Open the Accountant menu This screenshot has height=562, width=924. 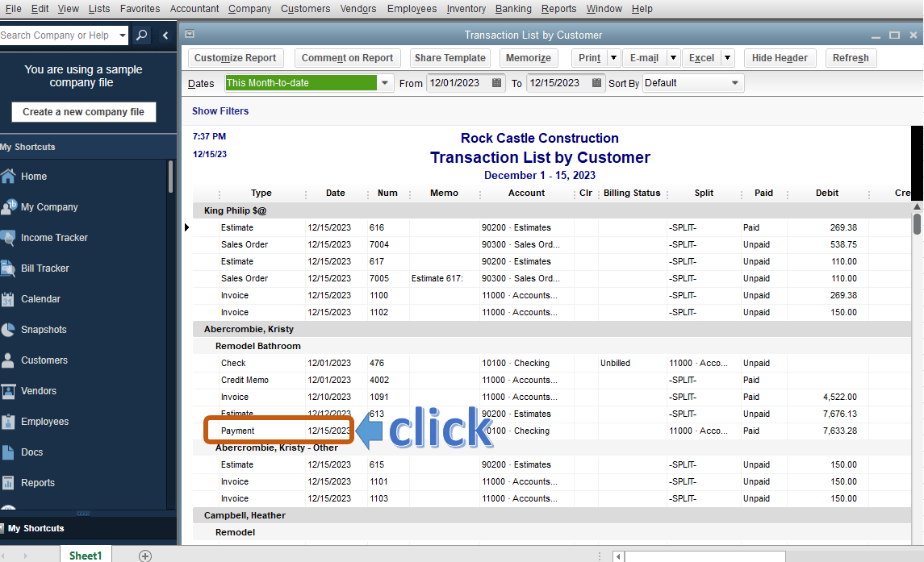[x=194, y=9]
